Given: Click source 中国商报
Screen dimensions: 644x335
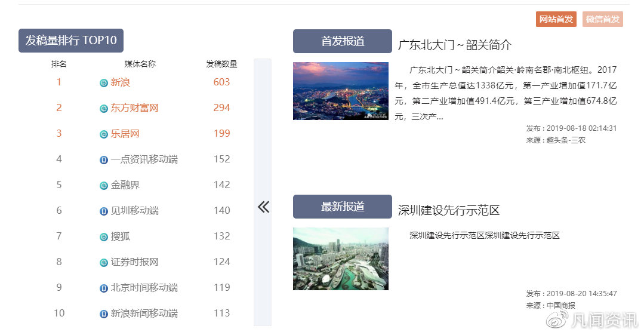Looking at the screenshot, I should [x=561, y=305].
